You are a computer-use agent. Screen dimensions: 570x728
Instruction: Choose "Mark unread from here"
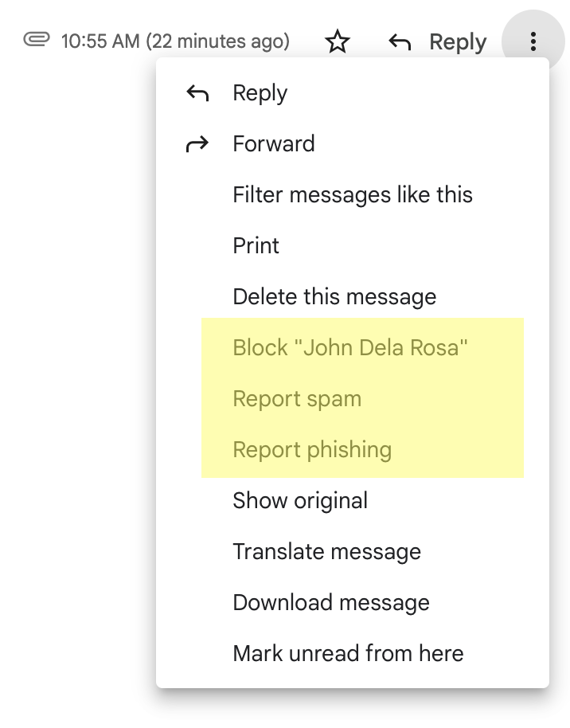coord(348,654)
